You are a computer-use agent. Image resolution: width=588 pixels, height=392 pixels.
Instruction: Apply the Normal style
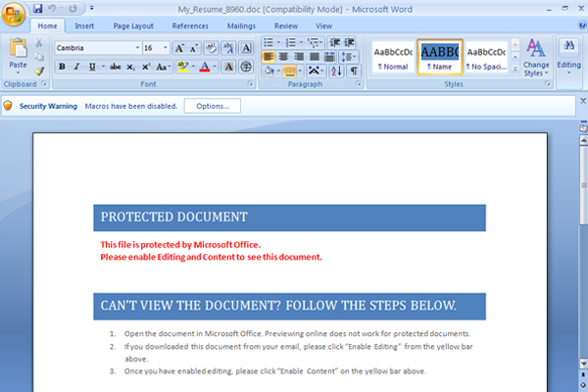point(393,58)
